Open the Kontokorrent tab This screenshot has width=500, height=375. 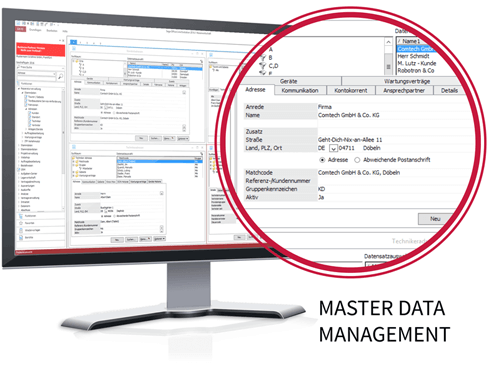351,90
